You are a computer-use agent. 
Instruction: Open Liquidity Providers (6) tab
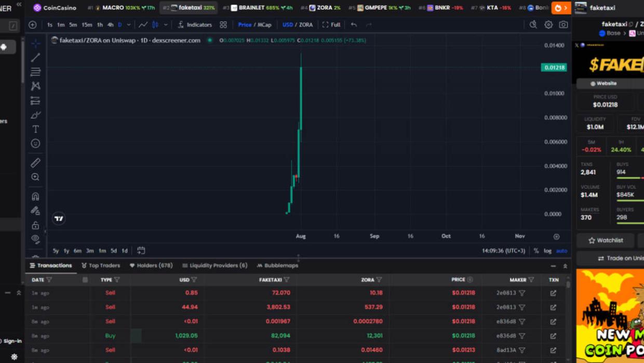tap(214, 265)
